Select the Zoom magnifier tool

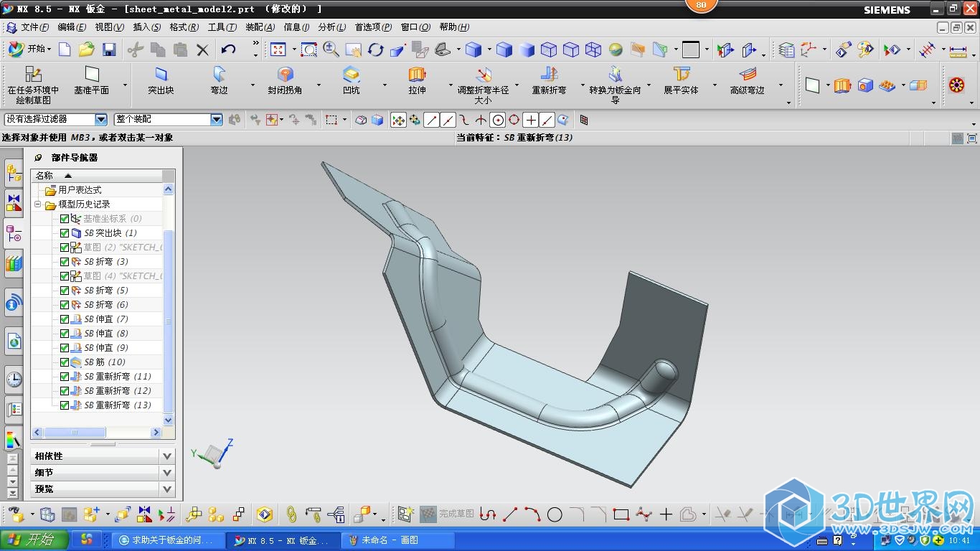coord(331,50)
